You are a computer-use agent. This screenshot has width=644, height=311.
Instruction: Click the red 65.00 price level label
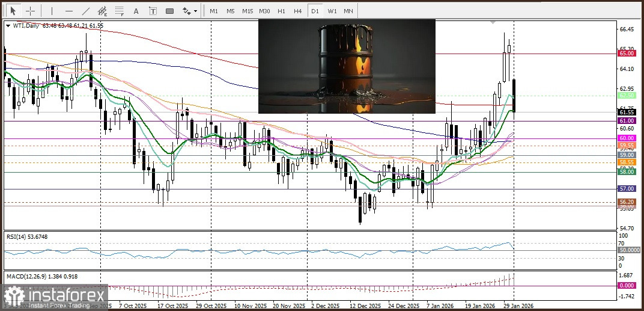(627, 54)
